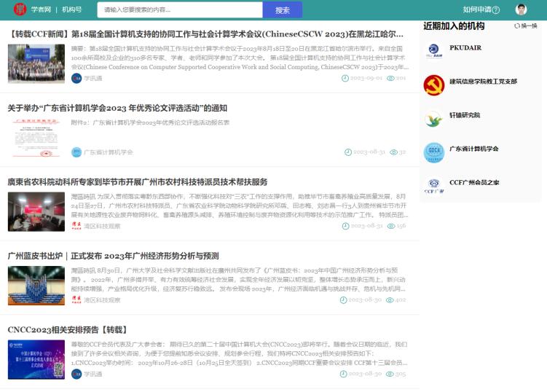Viewport: 547px width, 392px height.
Task: Click 建筑信息学院教工党支部 party emblem icon
Action: [x=434, y=85]
